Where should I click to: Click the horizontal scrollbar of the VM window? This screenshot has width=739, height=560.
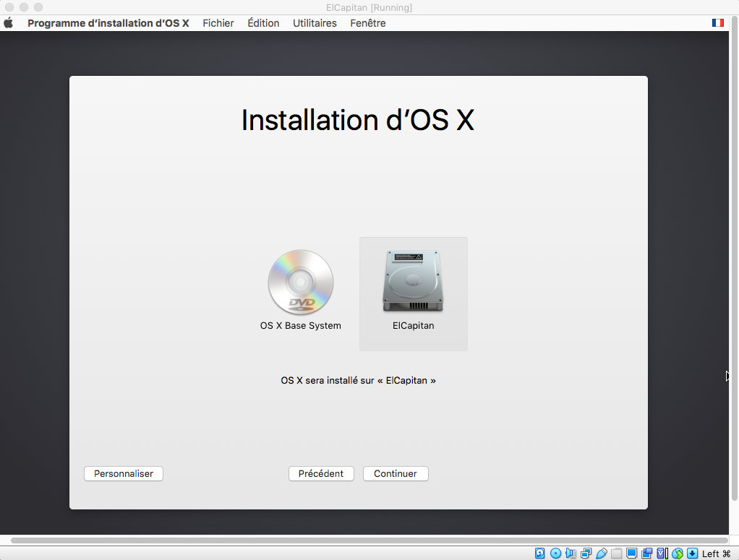[x=369, y=540]
